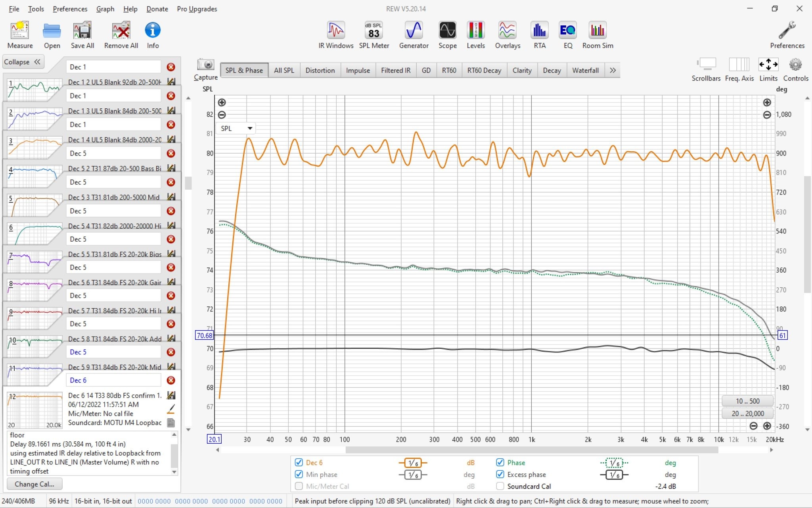Open the SPL axis unit dropdown

[x=236, y=128]
